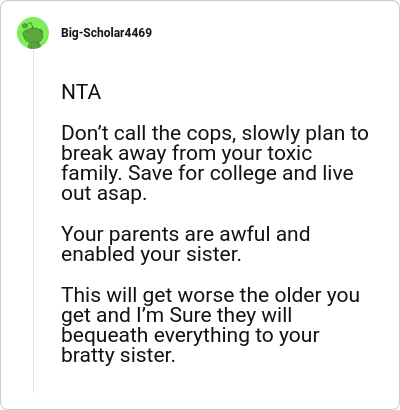Viewport: 400px width, 410px height.
Task: Click "sister." after "enabled your"
Action: 213,254
